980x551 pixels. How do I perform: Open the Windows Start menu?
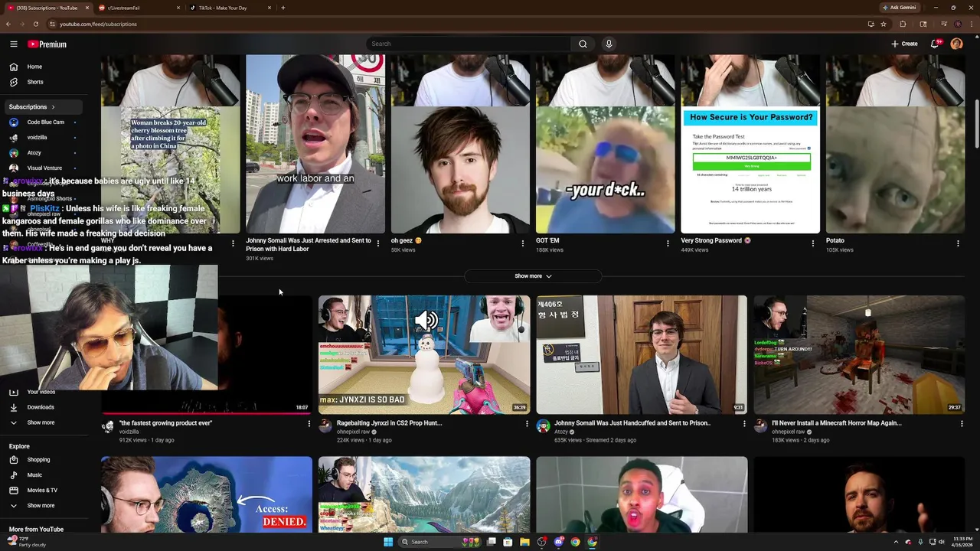click(388, 542)
